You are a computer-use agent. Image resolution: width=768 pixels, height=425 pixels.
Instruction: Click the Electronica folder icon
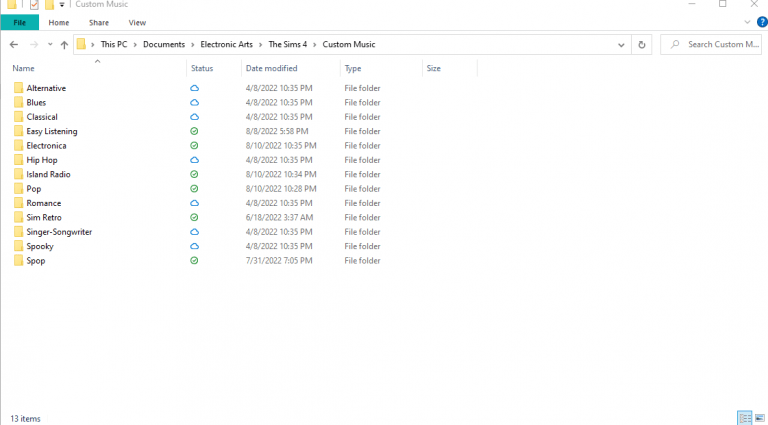click(x=19, y=146)
